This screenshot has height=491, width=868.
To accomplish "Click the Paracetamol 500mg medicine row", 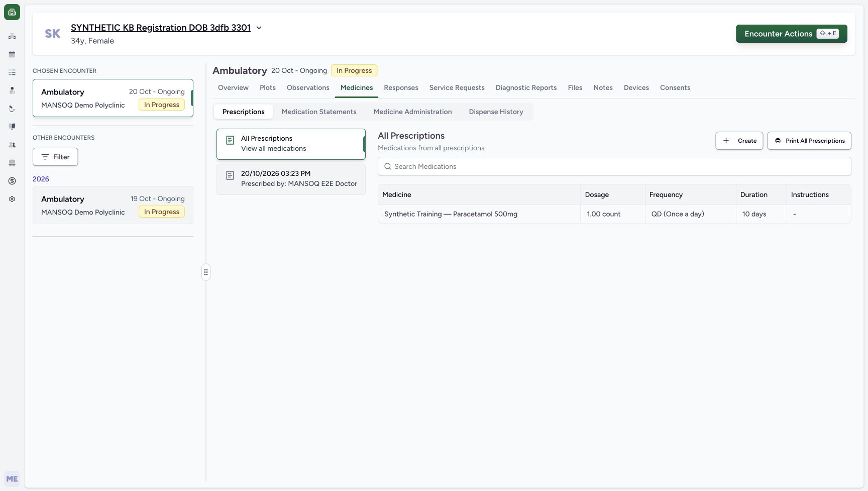I will click(x=614, y=214).
